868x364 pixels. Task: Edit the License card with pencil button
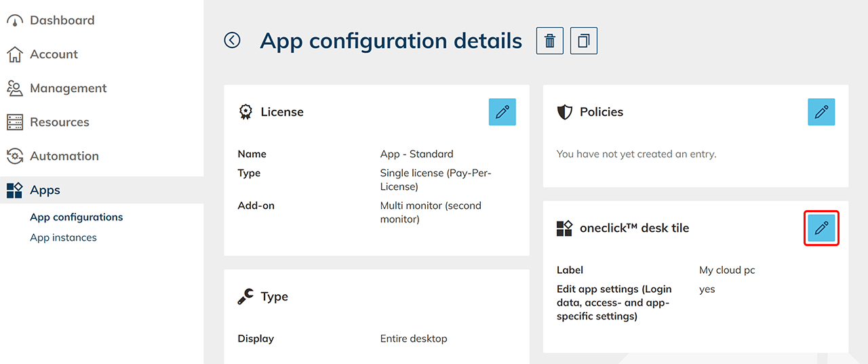pyautogui.click(x=502, y=112)
